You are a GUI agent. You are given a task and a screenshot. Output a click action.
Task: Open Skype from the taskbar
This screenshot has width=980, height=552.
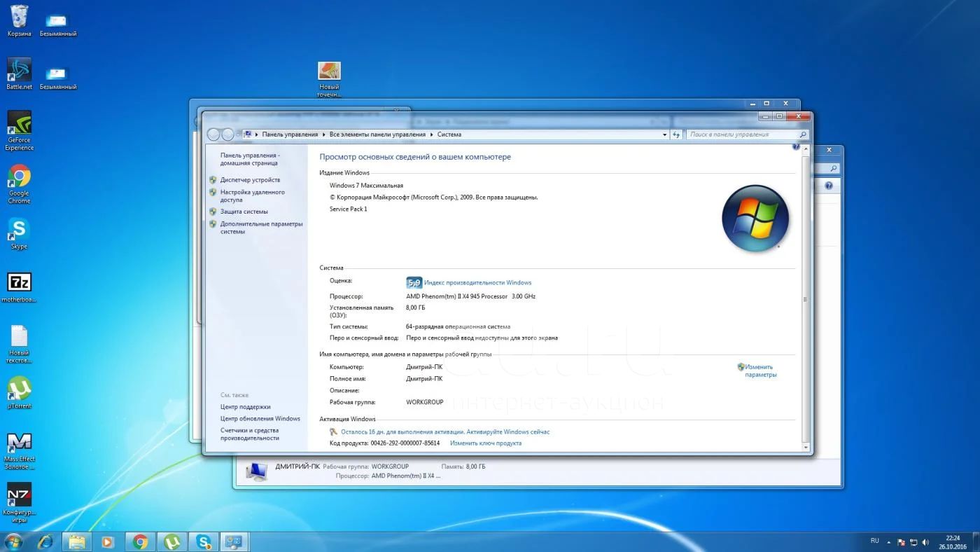[204, 541]
